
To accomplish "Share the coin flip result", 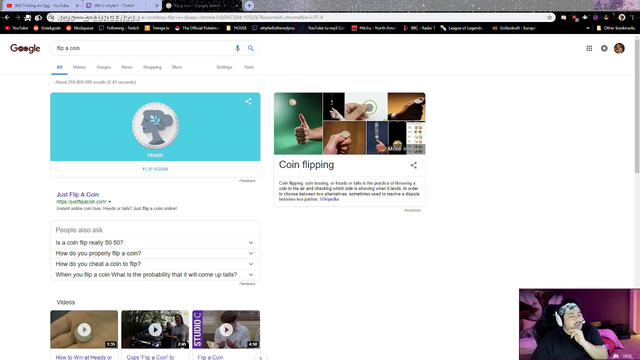I will point(248,101).
